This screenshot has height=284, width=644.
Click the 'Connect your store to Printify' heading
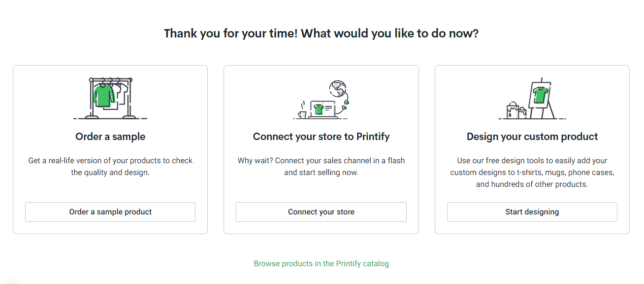(321, 137)
